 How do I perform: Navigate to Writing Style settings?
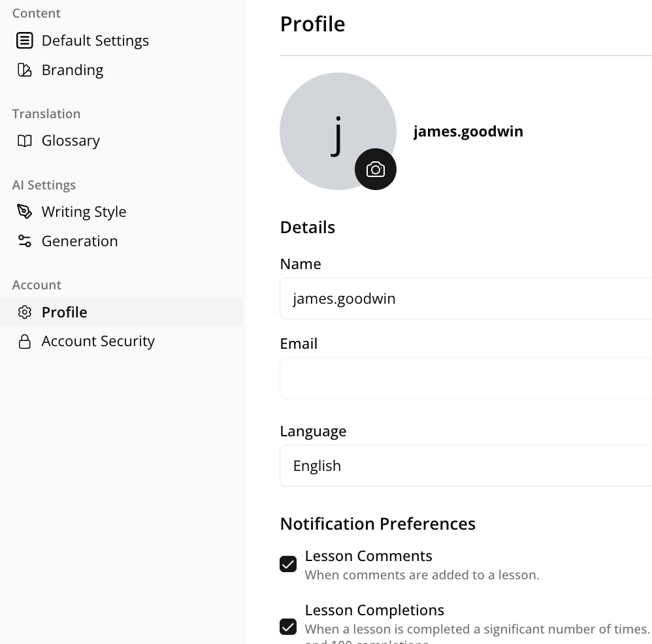coord(84,212)
